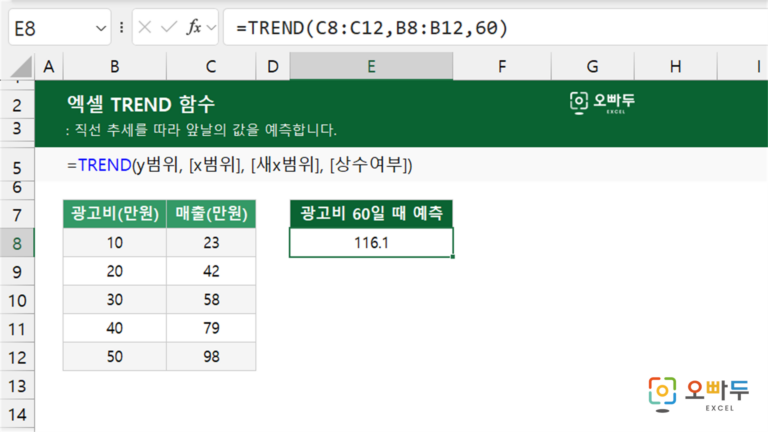Click the Cancel (X) icon in formula bar

144,27
